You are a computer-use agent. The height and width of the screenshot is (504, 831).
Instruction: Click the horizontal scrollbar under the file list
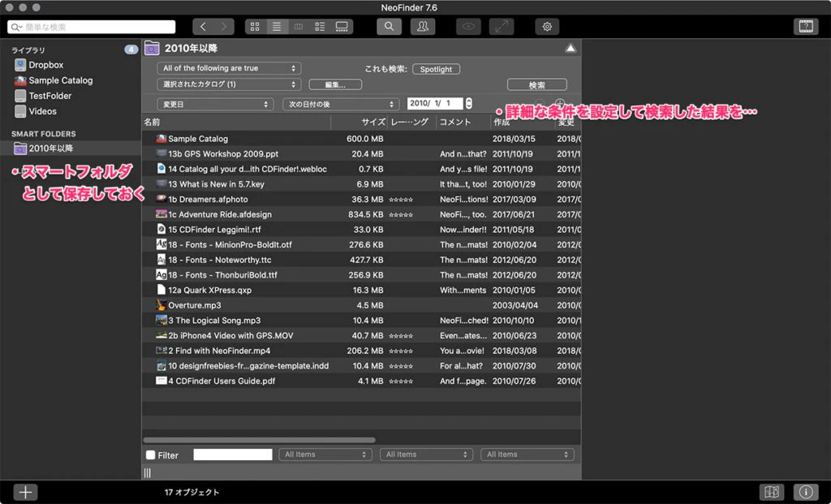click(259, 440)
